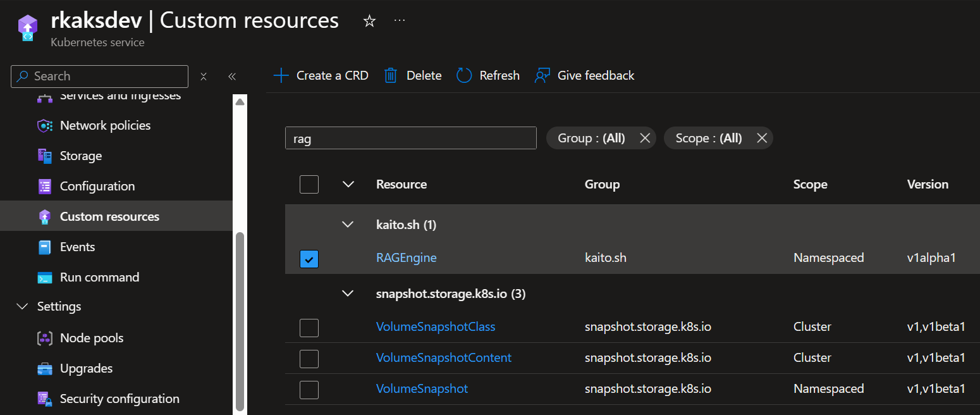Favorite this page with the star icon
Image resolution: width=980 pixels, height=415 pixels.
[x=369, y=21]
